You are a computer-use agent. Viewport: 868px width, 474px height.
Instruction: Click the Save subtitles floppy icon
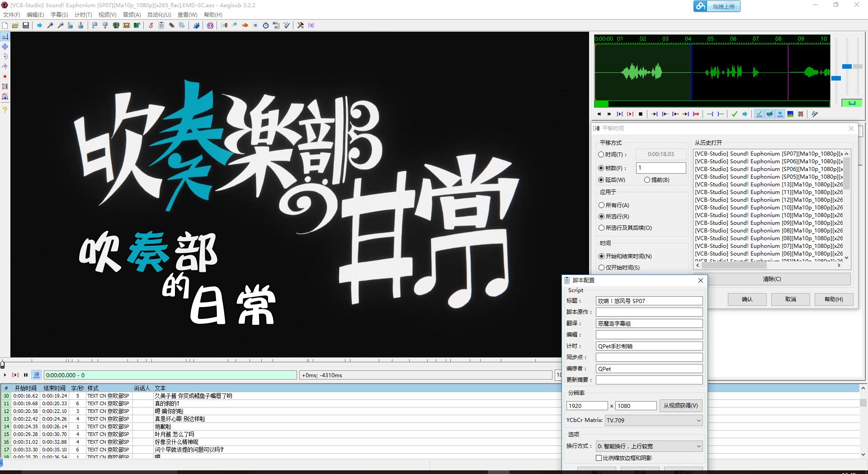(x=26, y=25)
